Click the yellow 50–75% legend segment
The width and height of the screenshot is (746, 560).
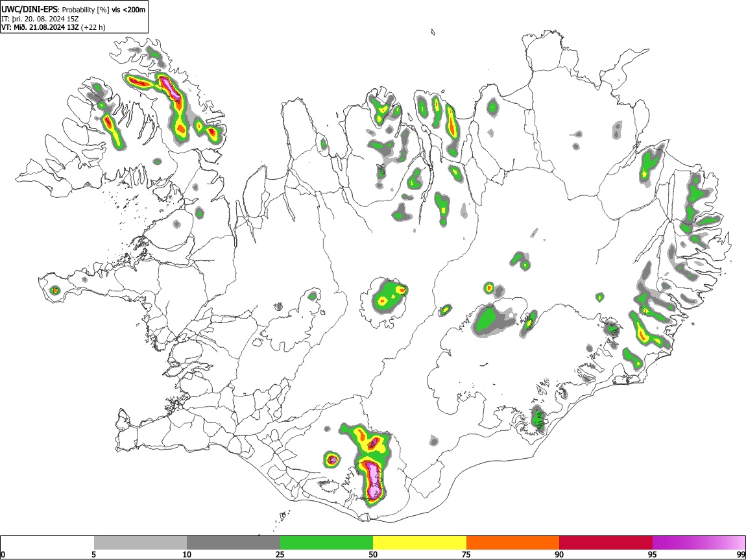pos(420,543)
